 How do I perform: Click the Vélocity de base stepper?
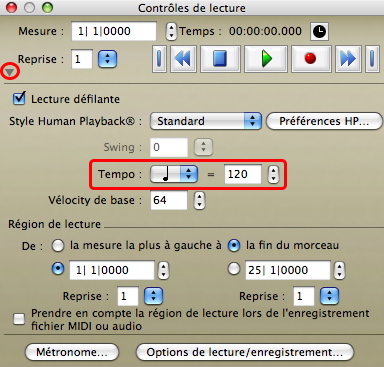199,200
